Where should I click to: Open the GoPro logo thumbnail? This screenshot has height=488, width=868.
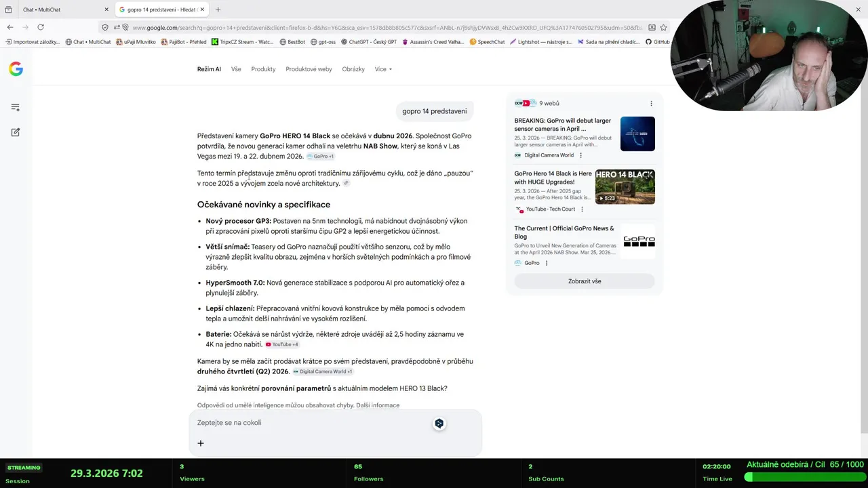click(x=637, y=241)
